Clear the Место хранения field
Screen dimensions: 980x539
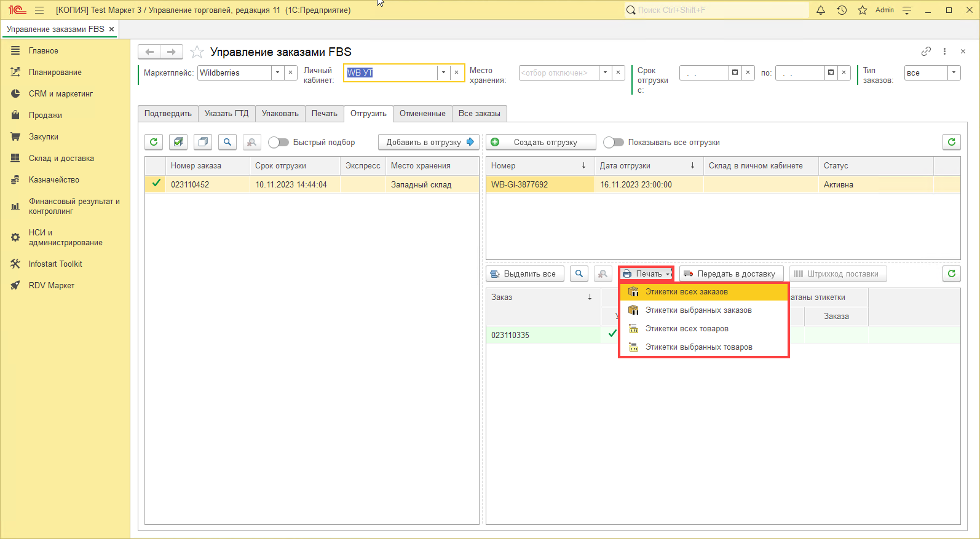pyautogui.click(x=618, y=73)
